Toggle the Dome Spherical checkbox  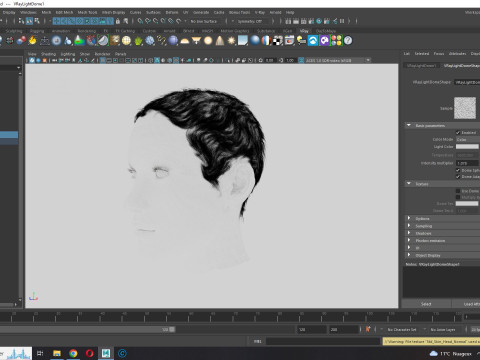pos(458,170)
